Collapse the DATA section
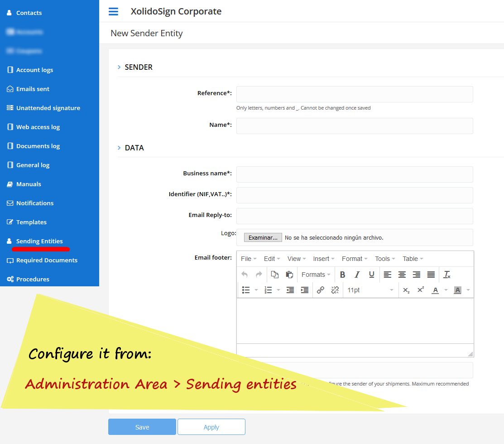Screen dimensions: 504x444 pyautogui.click(x=119, y=148)
